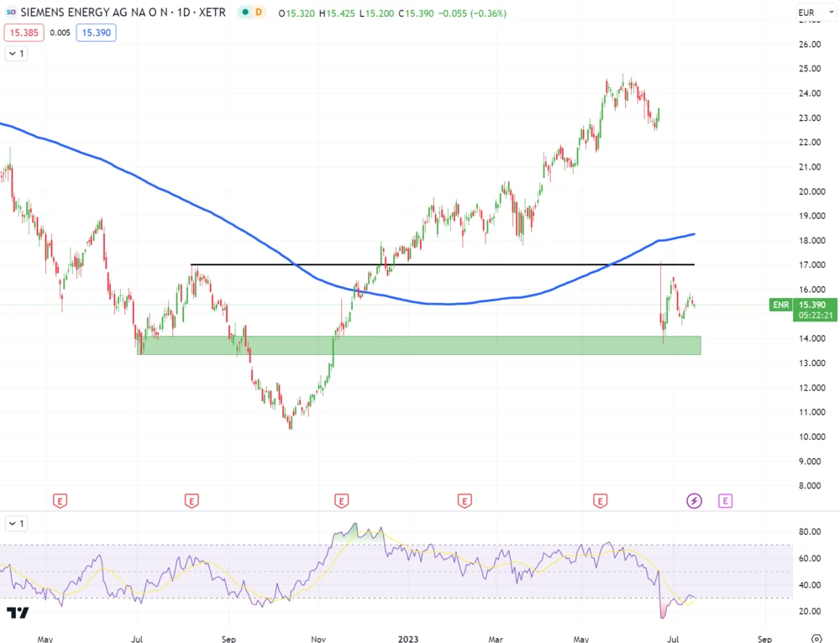Screen dimensions: 840x643
Task: Collapse the RSI pane indicator legend
Action: [x=16, y=524]
